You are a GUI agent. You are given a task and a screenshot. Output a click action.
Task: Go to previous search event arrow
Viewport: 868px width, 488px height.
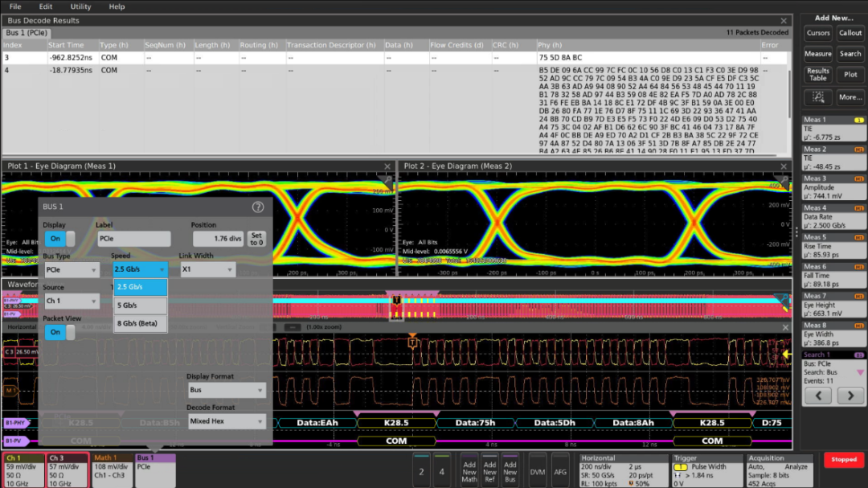click(x=818, y=396)
